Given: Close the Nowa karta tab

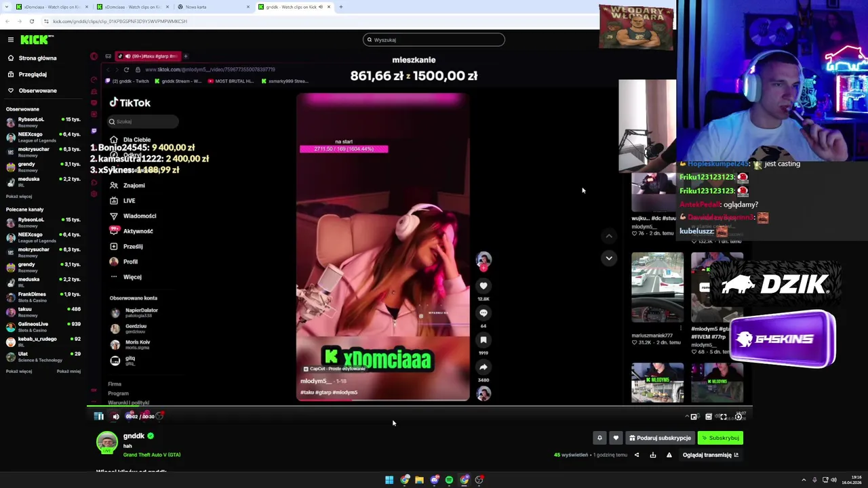Looking at the screenshot, I should [x=248, y=7].
